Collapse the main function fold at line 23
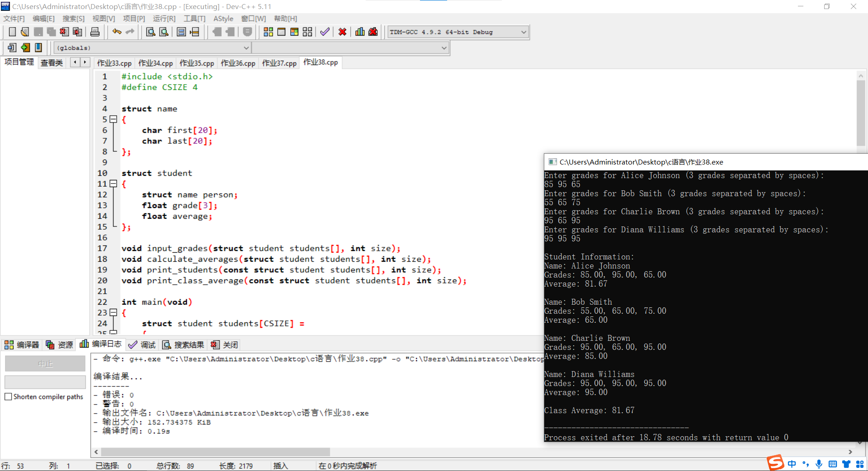This screenshot has width=868, height=471. pos(113,313)
